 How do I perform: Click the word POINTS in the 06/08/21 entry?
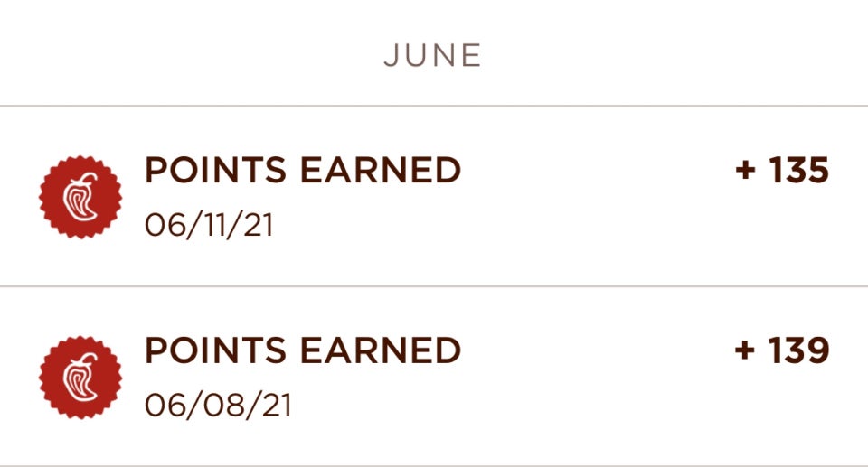215,350
